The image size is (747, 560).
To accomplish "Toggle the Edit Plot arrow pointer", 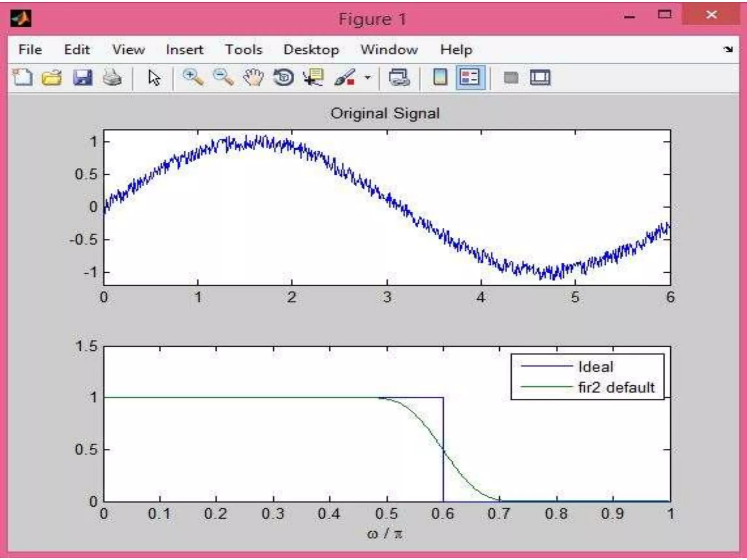I will (154, 78).
